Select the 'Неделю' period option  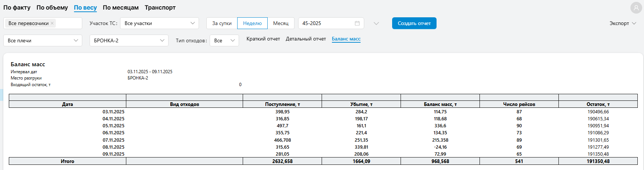[252, 23]
